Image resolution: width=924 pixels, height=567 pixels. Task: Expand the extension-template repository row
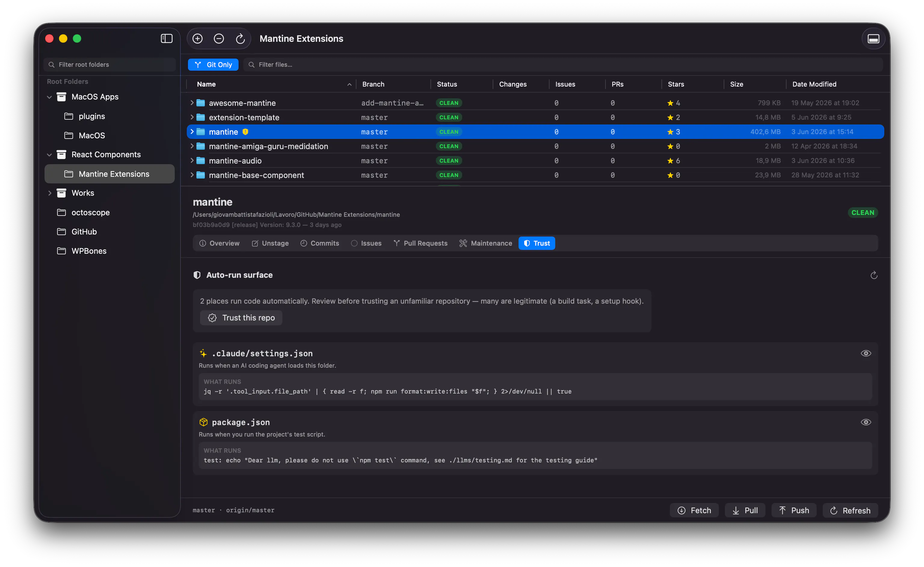coord(192,117)
